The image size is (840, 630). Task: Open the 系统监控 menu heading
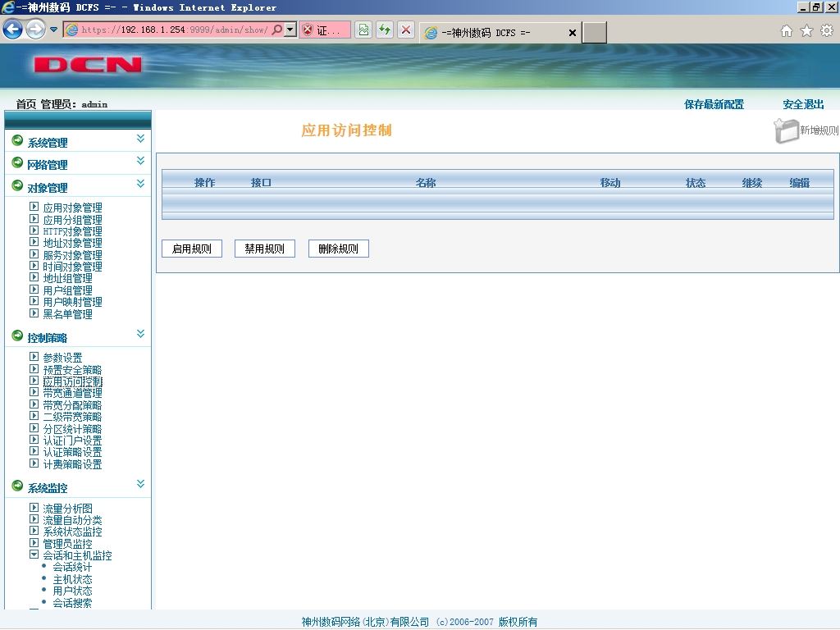coord(48,488)
